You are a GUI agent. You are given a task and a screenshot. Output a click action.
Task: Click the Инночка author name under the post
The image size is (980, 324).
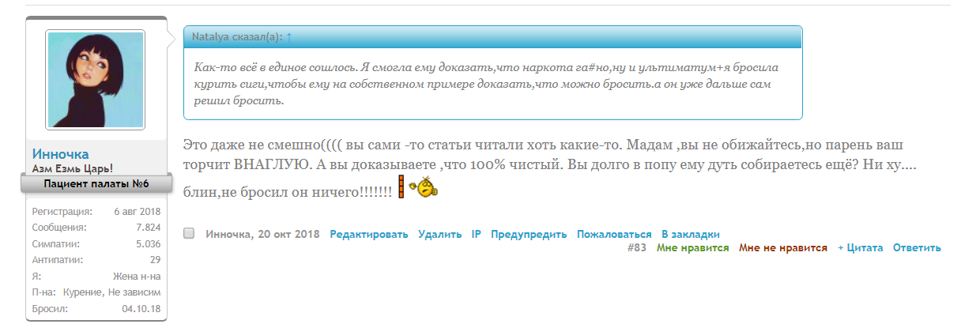(x=228, y=235)
